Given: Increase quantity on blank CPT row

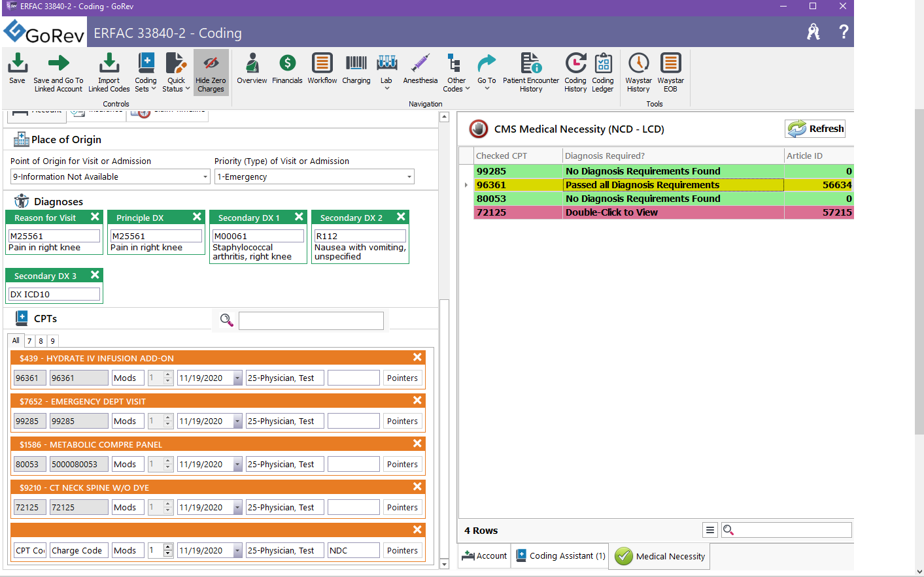Looking at the screenshot, I should click(168, 547).
